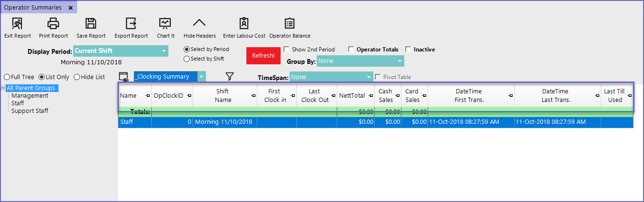
Task: Save the report using the floppy icon
Action: [x=91, y=23]
